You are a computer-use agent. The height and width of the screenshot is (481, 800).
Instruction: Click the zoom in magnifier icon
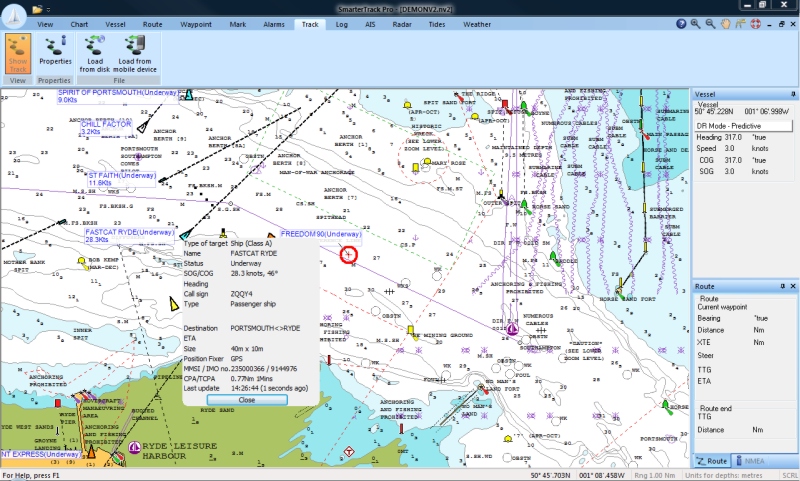tap(696, 23)
